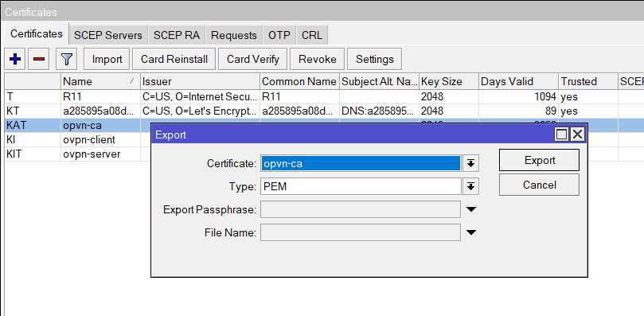
Task: Open certificate Settings button
Action: click(x=374, y=59)
